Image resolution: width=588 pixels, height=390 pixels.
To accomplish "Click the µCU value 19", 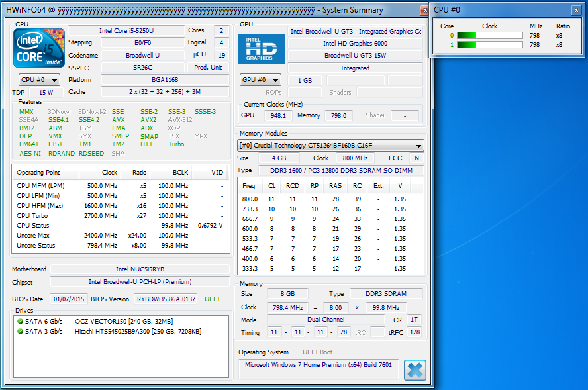I will pyautogui.click(x=222, y=56).
